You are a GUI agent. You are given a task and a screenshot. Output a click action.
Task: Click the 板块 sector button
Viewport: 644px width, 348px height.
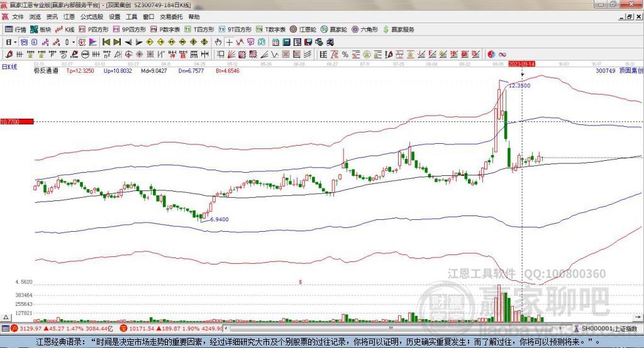[x=42, y=30]
